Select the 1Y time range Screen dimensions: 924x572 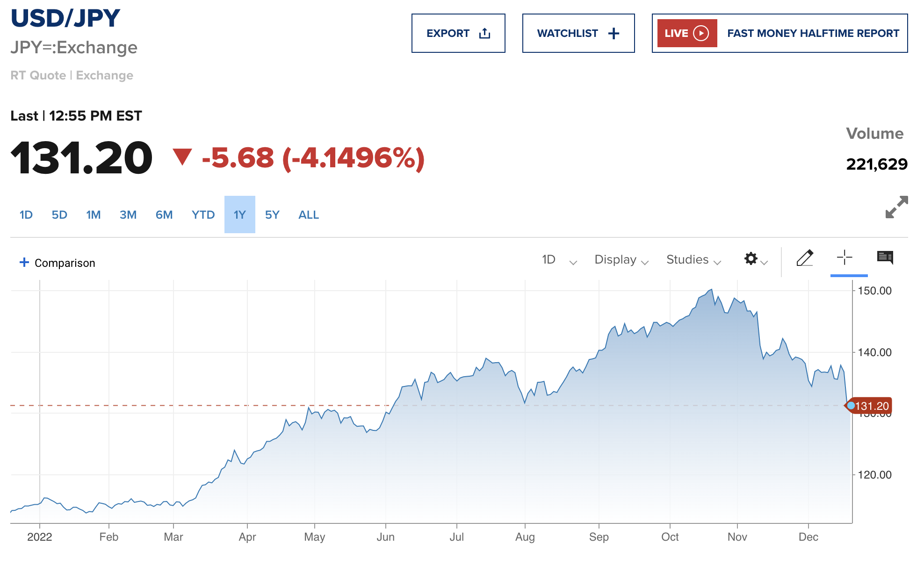point(239,215)
